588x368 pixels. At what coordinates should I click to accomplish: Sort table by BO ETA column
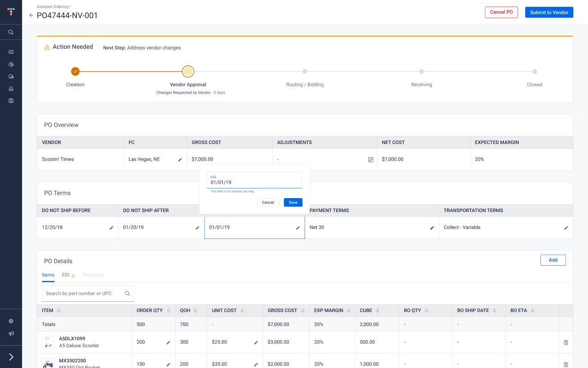[533, 311]
